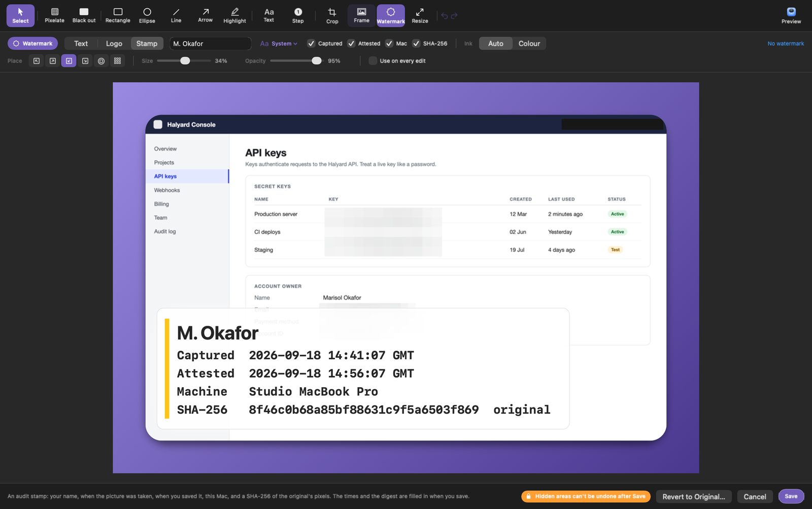Screen dimensions: 812x509
Task: Select the Pixelate tool
Action: (x=54, y=15)
